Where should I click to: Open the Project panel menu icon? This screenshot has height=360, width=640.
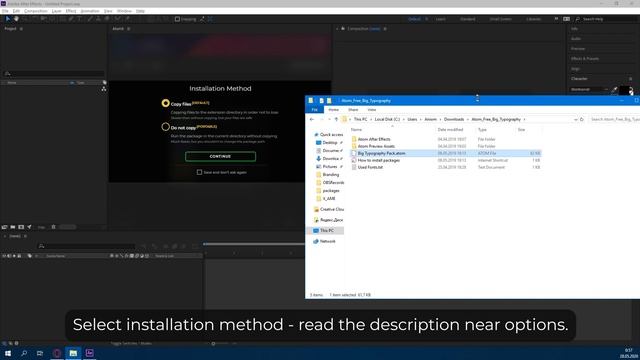click(x=21, y=29)
